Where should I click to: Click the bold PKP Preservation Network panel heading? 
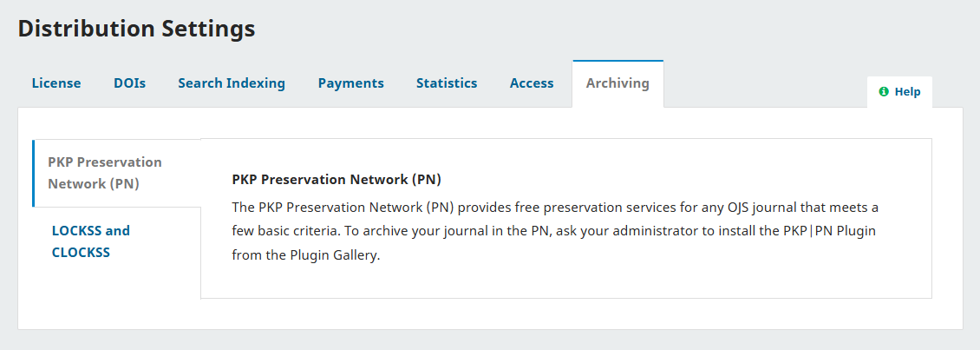(336, 180)
